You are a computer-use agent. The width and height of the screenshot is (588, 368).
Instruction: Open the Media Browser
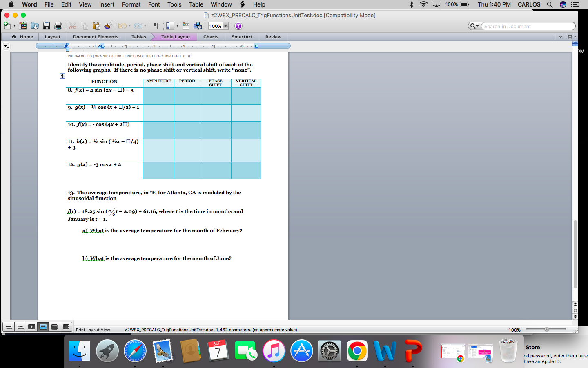tap(198, 26)
